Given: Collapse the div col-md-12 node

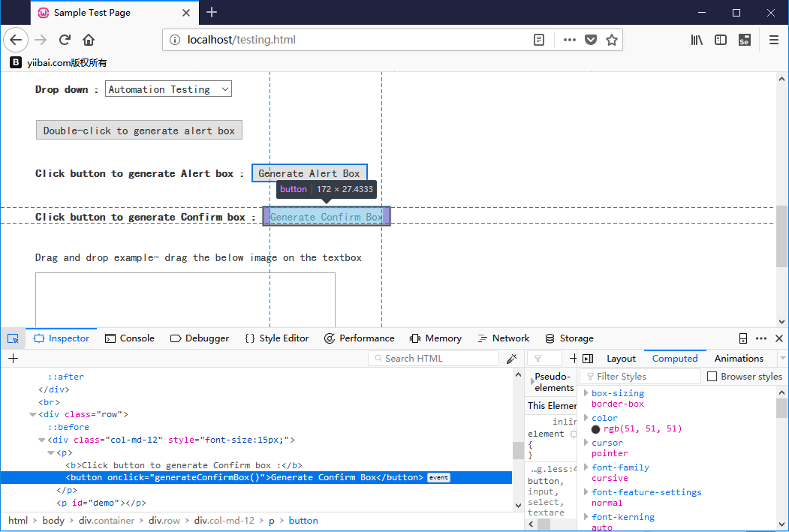Looking at the screenshot, I should pyautogui.click(x=42, y=440).
